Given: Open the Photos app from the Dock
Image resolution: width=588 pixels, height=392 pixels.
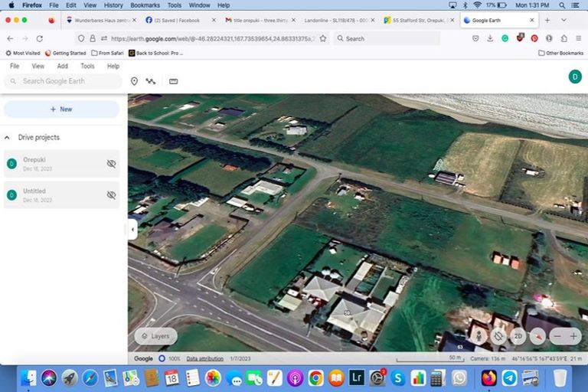Looking at the screenshot, I should [x=213, y=378].
